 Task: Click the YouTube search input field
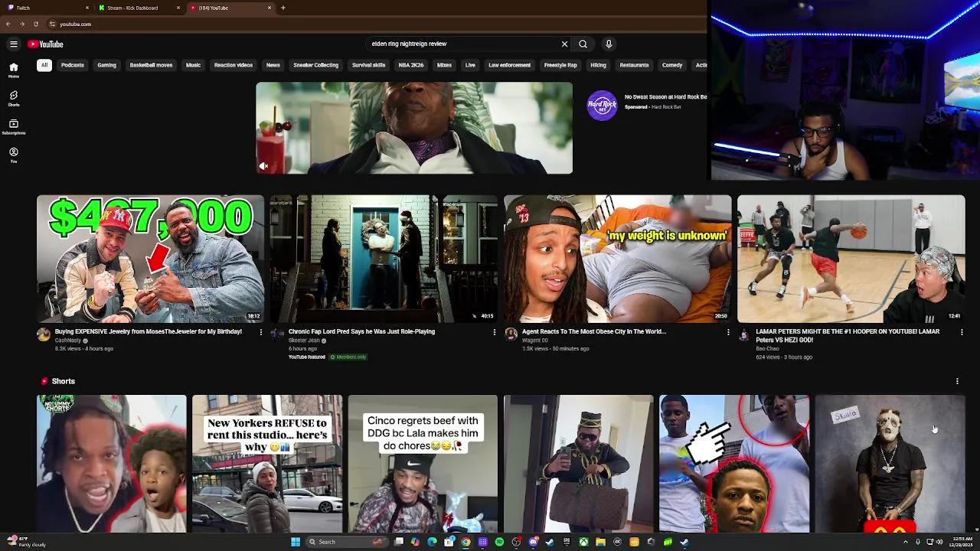464,44
